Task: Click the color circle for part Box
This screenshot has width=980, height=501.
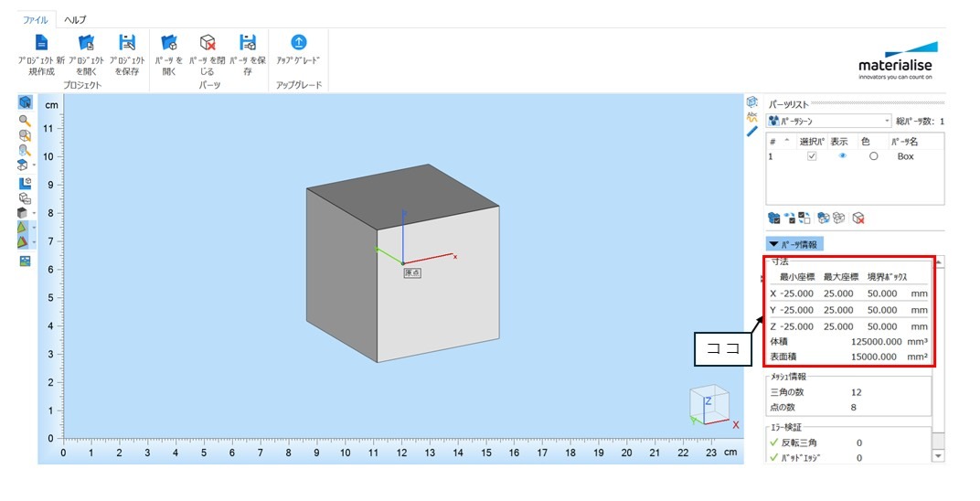Action: pyautogui.click(x=873, y=156)
